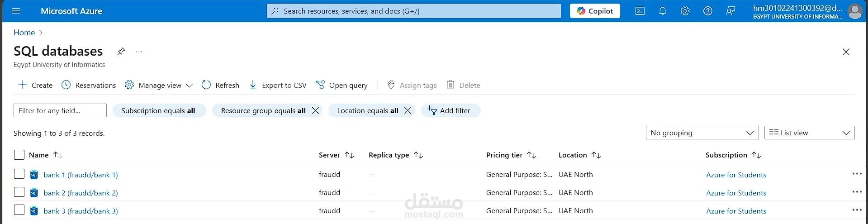868x224 pixels.
Task: Click Export to CSV in toolbar
Action: click(x=278, y=85)
